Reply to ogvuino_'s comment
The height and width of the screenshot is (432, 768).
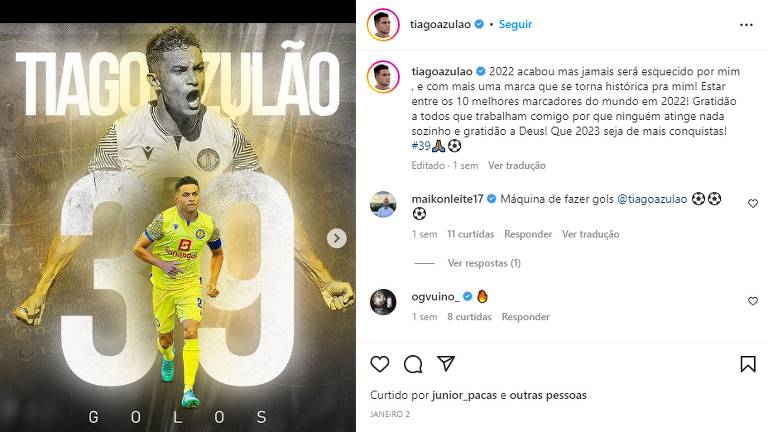point(526,317)
